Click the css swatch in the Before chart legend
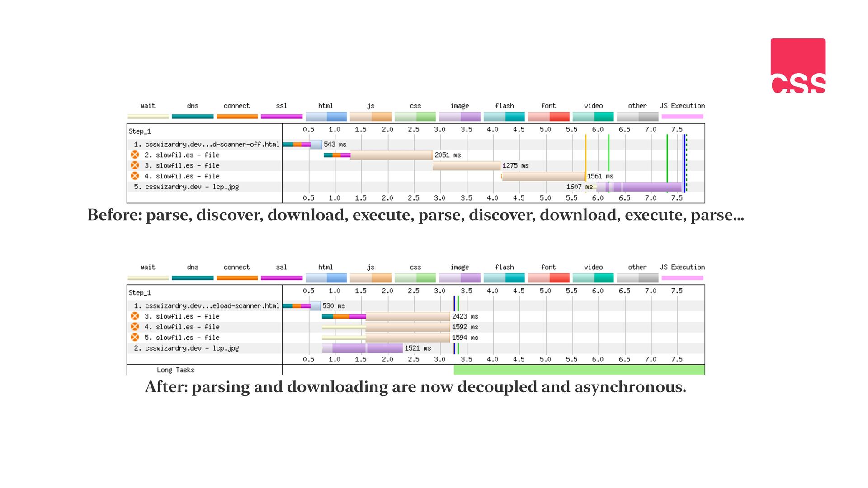Screen dimensions: 868x488 coord(415,117)
